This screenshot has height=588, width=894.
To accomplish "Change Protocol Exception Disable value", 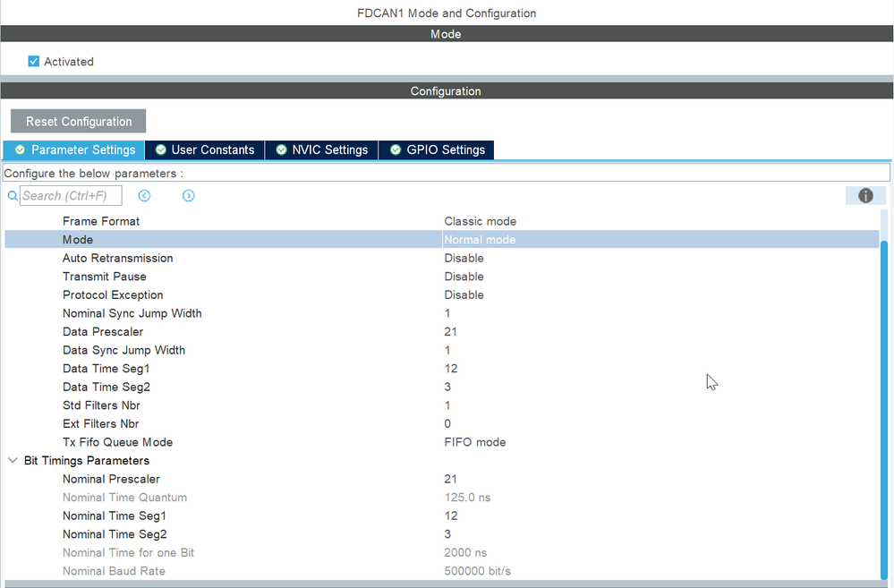I will pyautogui.click(x=464, y=294).
